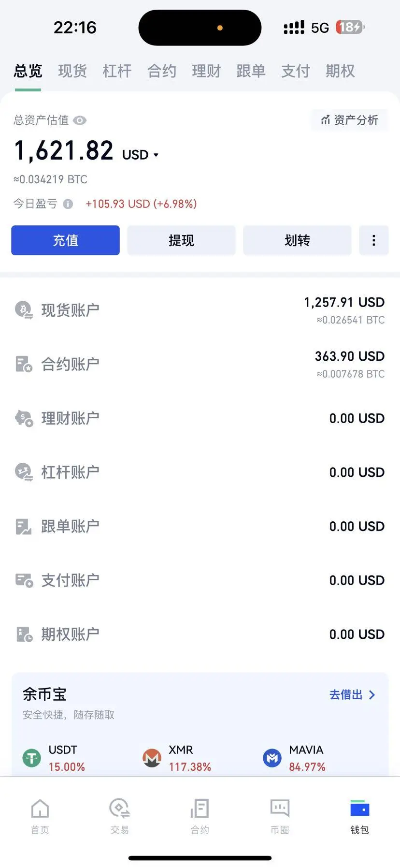This screenshot has width=400, height=868.
Task: Hide total asset value with eye icon
Action: pyautogui.click(x=80, y=120)
